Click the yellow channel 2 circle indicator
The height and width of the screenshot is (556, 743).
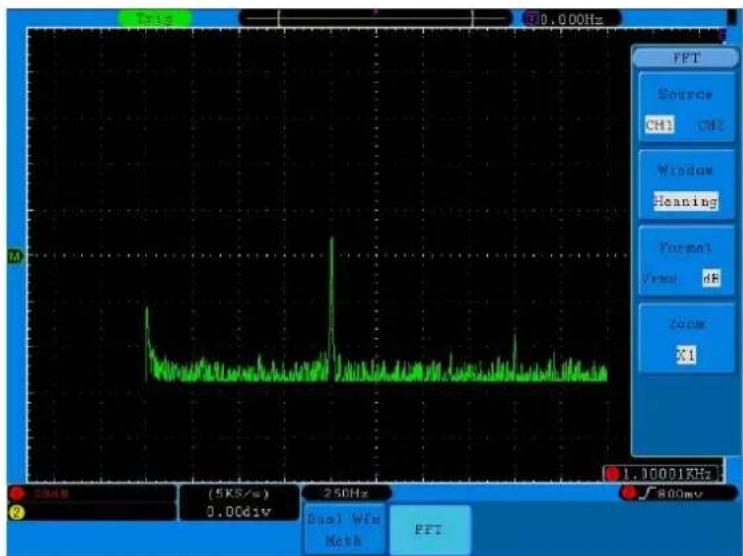[x=17, y=512]
